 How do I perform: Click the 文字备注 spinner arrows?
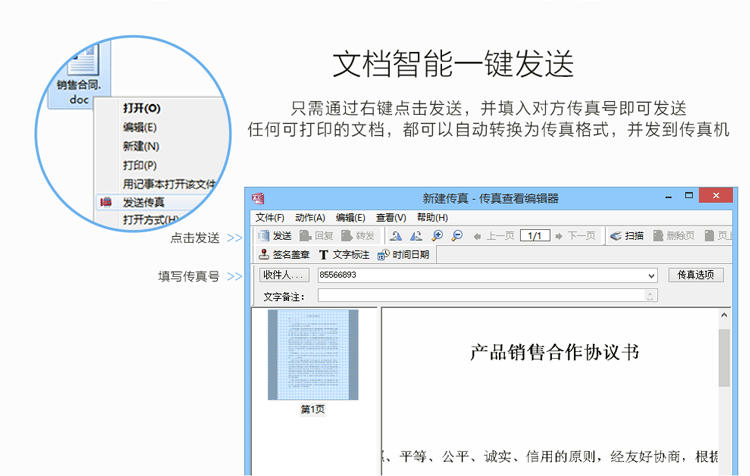[x=651, y=295]
